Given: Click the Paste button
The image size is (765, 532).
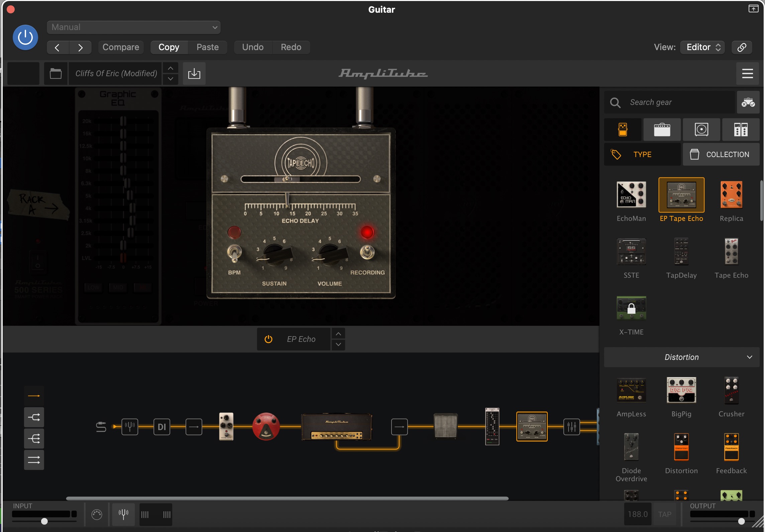Looking at the screenshot, I should point(208,47).
